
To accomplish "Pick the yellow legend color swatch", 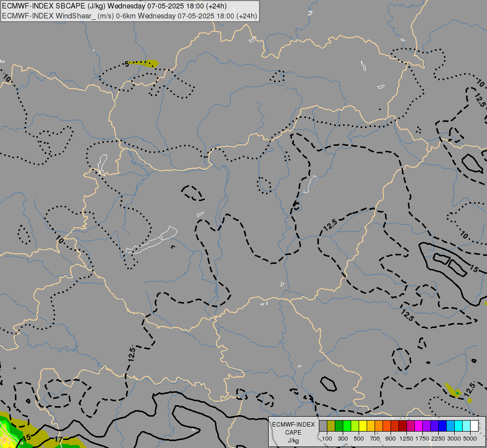I will coord(363,426).
